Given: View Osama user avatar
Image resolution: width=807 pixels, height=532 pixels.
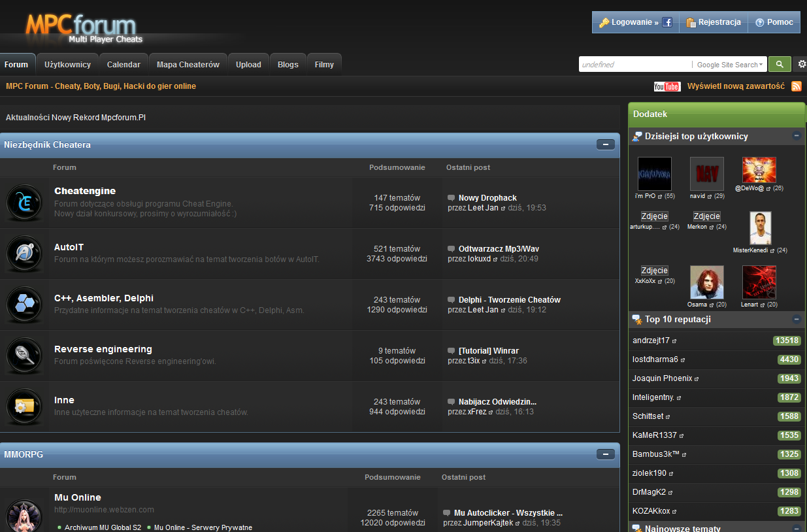Looking at the screenshot, I should (707, 282).
